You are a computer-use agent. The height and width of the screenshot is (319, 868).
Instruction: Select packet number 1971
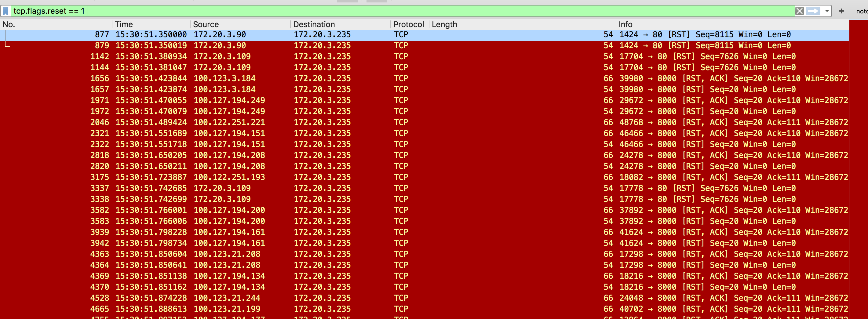click(x=425, y=100)
